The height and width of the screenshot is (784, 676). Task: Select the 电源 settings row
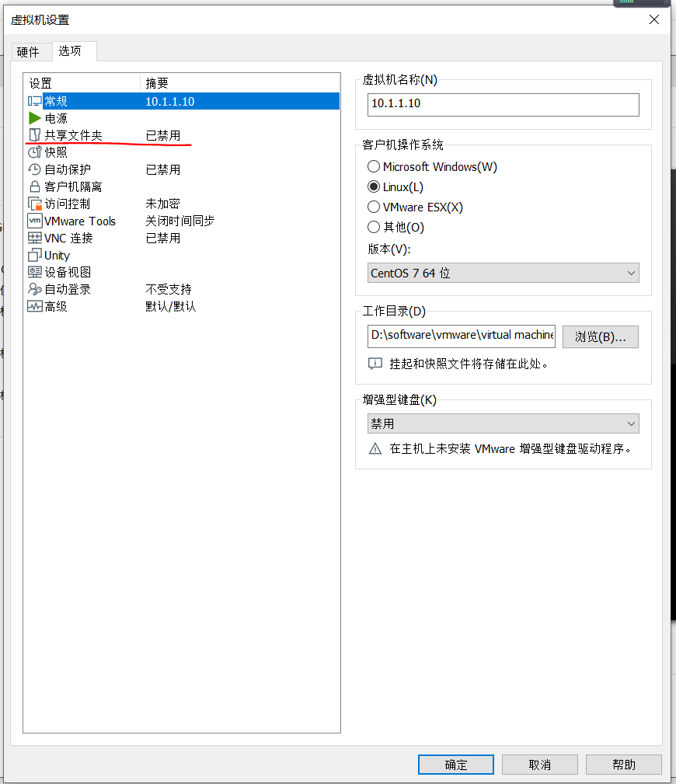coord(183,118)
